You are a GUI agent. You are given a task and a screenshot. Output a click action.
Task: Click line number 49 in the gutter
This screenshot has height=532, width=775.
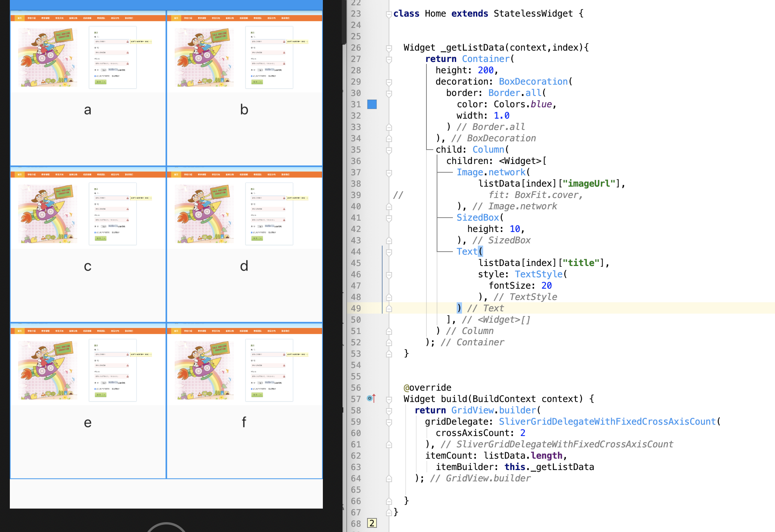[x=355, y=308]
